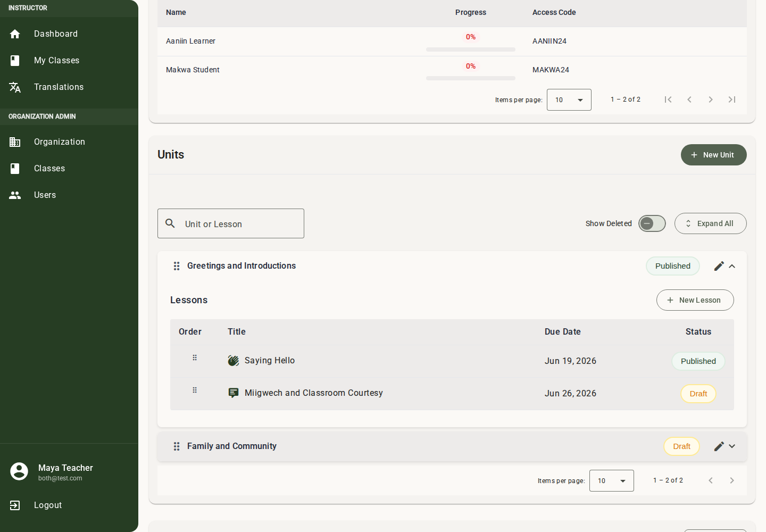
Task: Click the both@test.com email text
Action: (x=60, y=478)
